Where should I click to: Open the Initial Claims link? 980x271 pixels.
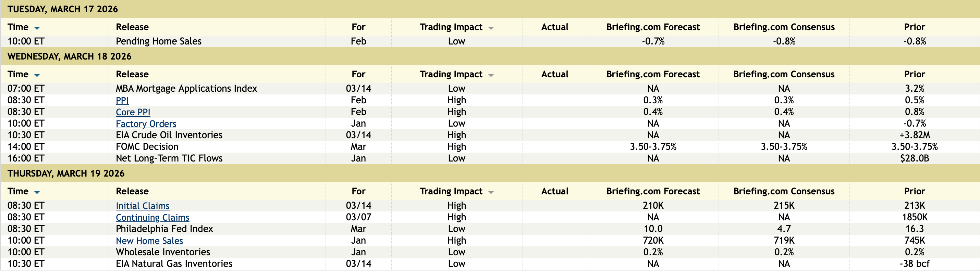(142, 206)
